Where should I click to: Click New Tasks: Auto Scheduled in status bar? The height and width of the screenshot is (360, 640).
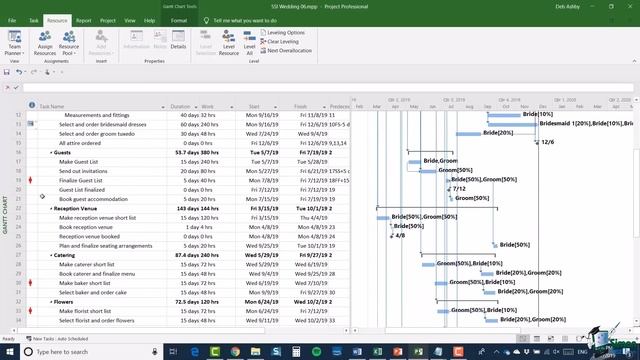click(x=57, y=339)
